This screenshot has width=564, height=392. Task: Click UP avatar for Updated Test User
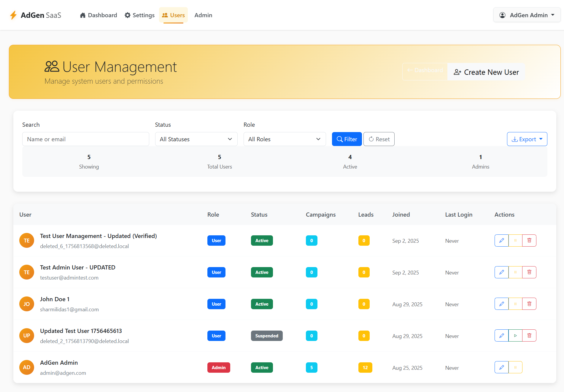(27, 336)
